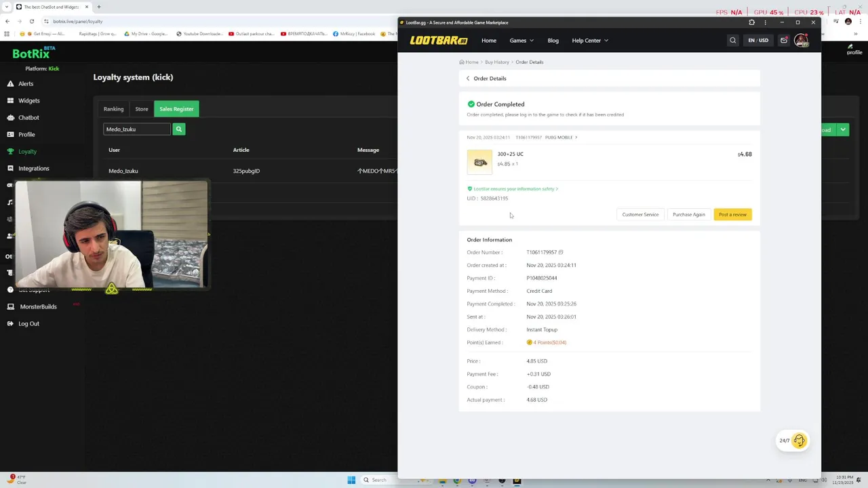Open the Alerts section in BotRix sidebar
The width and height of the screenshot is (868, 488).
coord(20,83)
